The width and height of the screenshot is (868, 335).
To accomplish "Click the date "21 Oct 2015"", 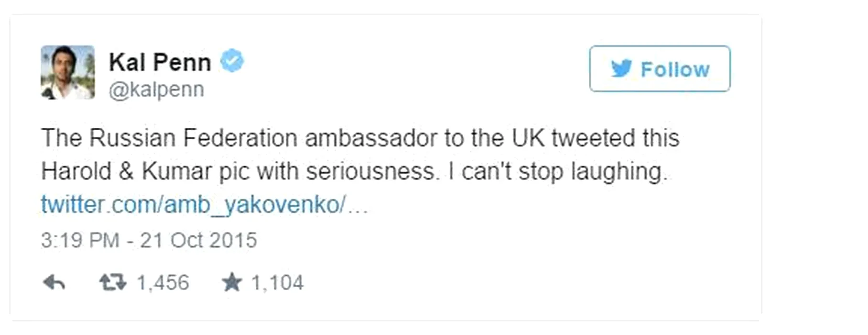I will coord(198,240).
